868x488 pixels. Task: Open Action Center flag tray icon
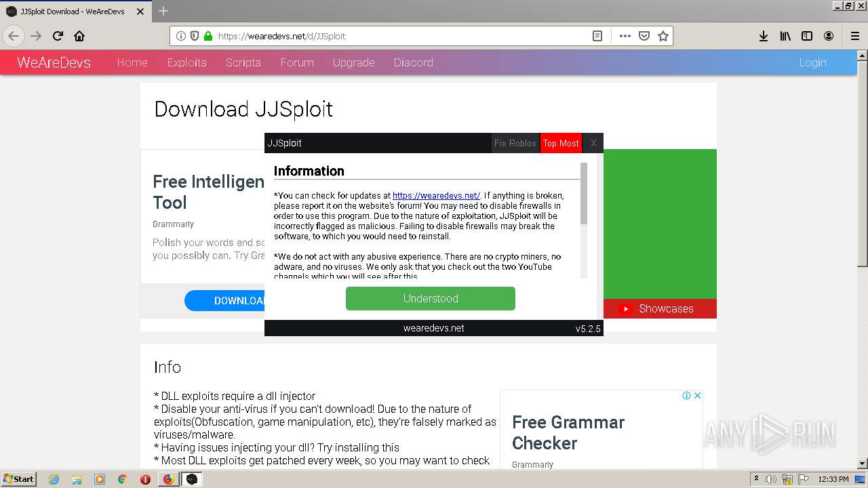click(803, 479)
